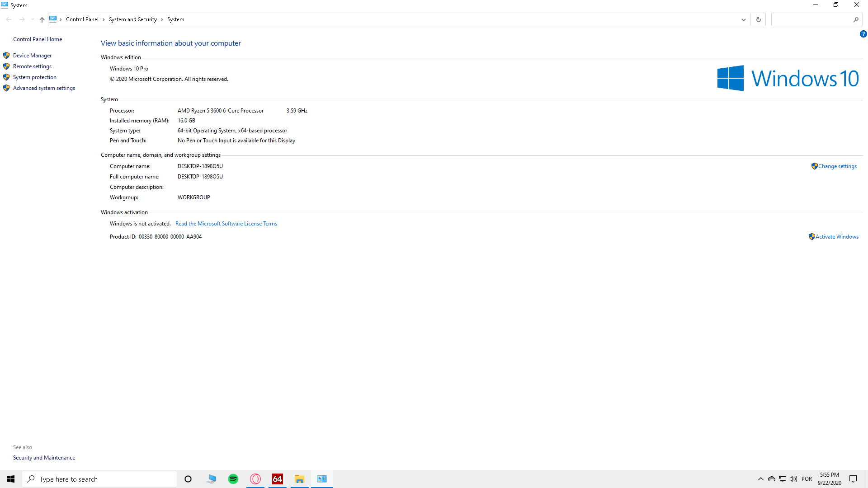Go back using the Back arrow
The width and height of the screenshot is (868, 488).
(9, 19)
